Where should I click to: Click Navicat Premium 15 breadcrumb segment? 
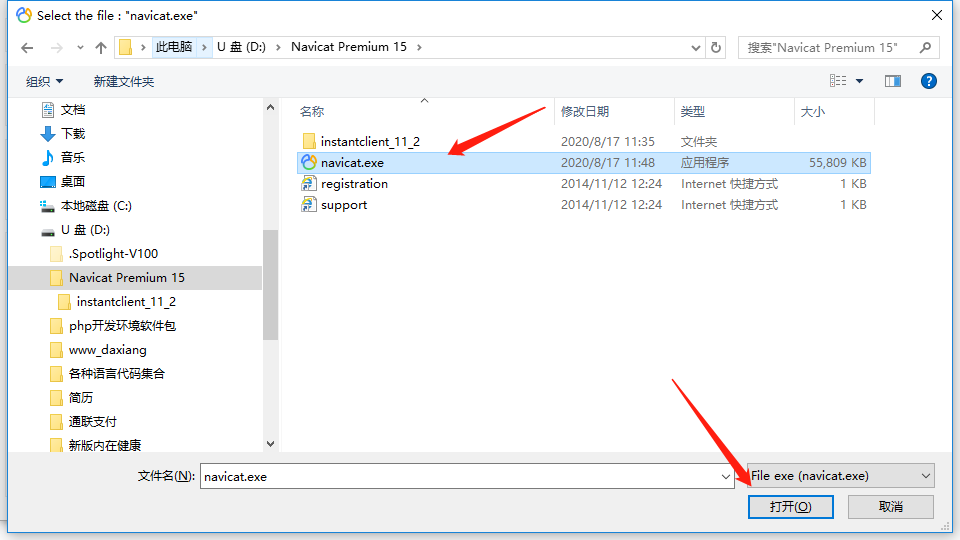click(349, 47)
